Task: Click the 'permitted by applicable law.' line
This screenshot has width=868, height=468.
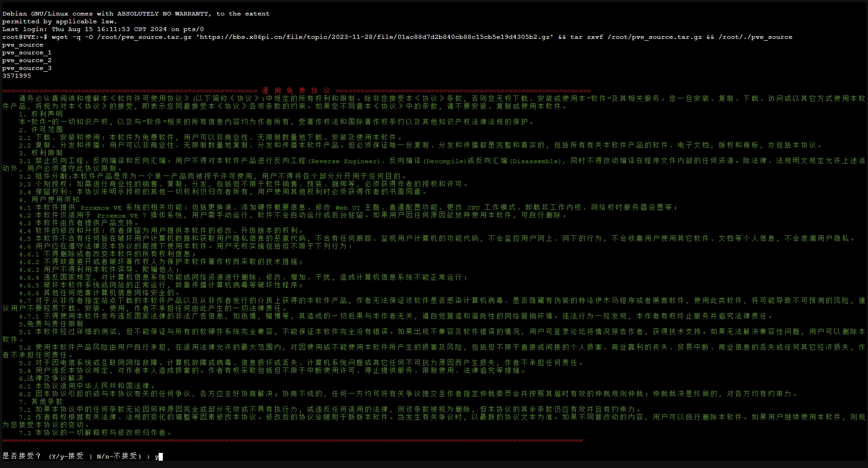Action: (59, 21)
